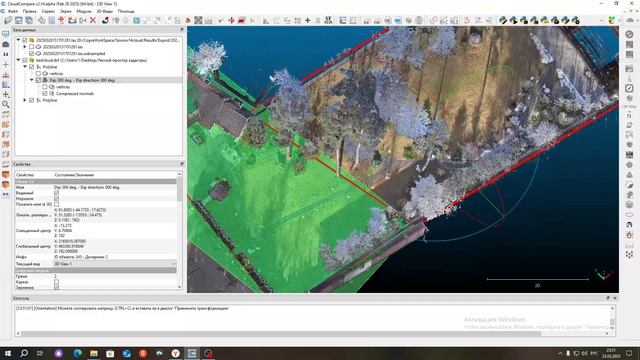Click the SF scalar field toolbar icon

pyautogui.click(x=328, y=20)
